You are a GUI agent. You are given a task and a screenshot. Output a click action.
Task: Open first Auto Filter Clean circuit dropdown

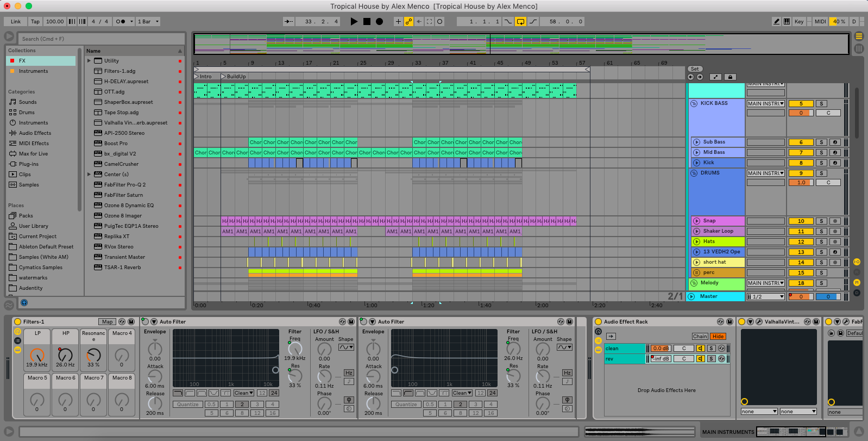click(244, 393)
